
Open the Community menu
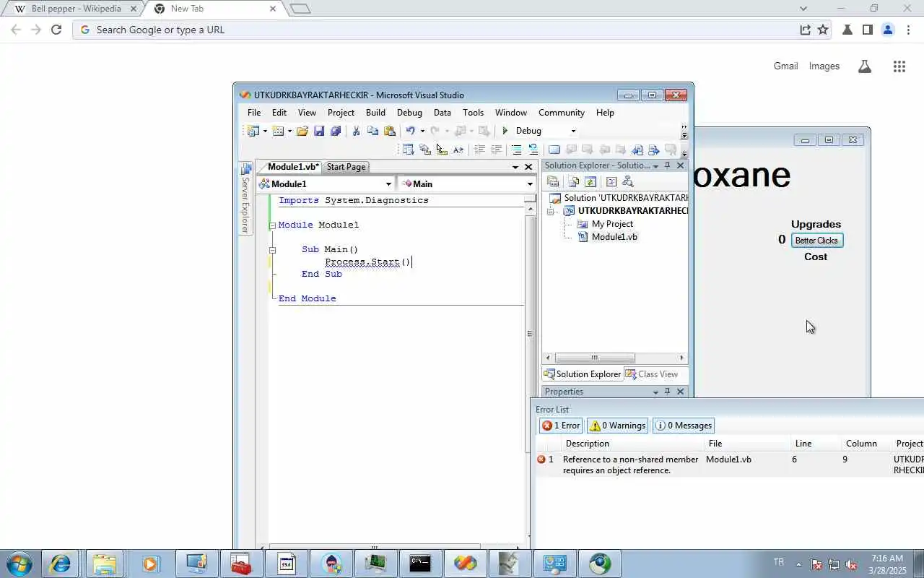point(562,113)
